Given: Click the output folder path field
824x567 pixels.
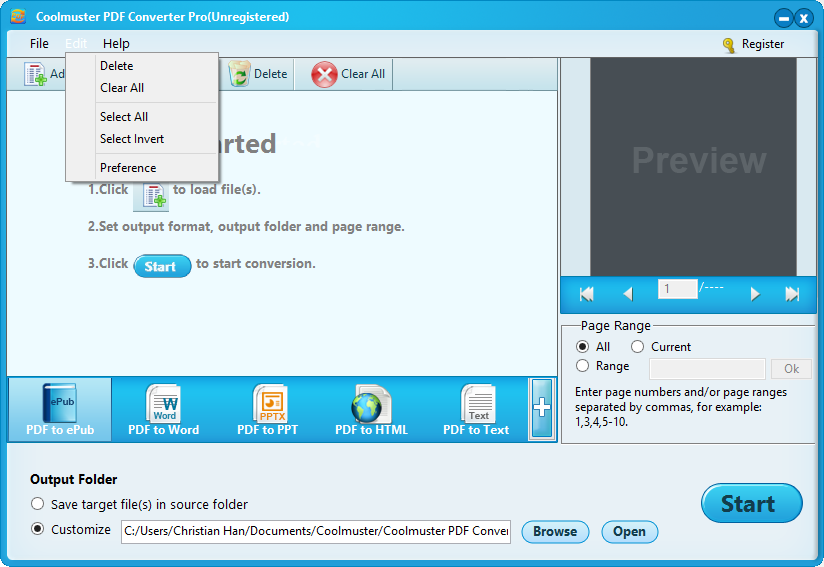Looking at the screenshot, I should (x=316, y=531).
